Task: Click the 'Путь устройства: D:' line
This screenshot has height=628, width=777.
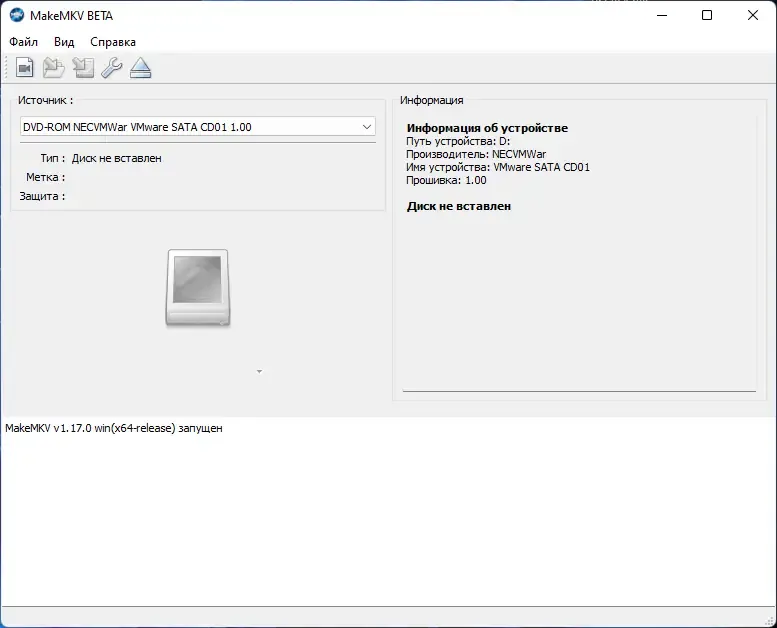Action: click(x=458, y=141)
